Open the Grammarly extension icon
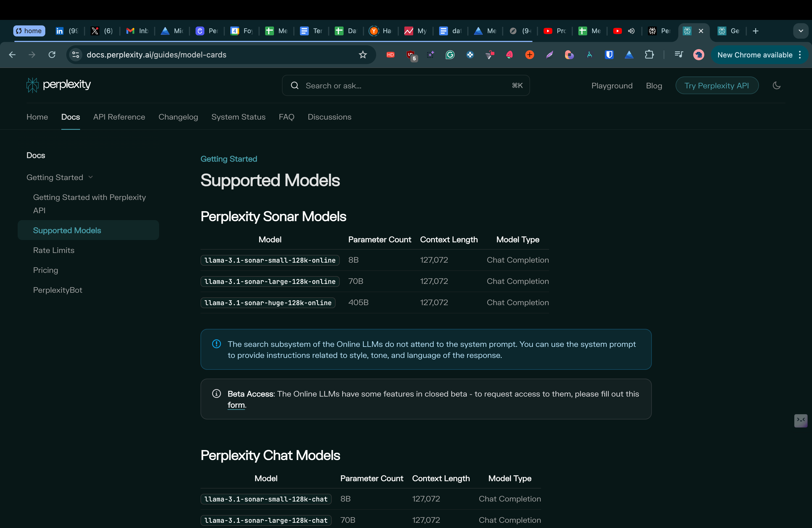 [x=450, y=55]
